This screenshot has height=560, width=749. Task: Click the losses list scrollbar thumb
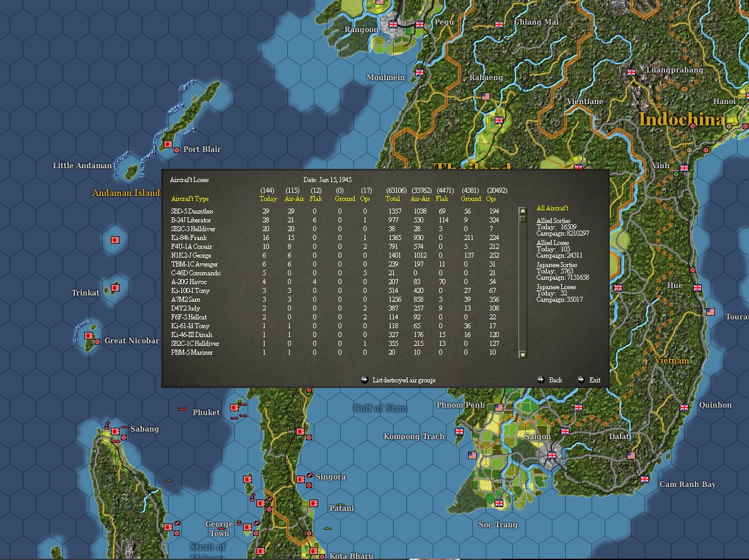click(523, 219)
